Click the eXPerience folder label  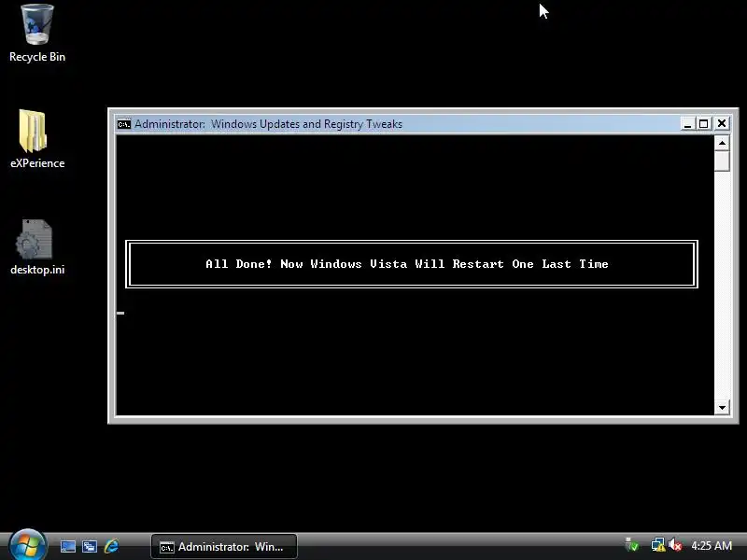pyautogui.click(x=37, y=162)
